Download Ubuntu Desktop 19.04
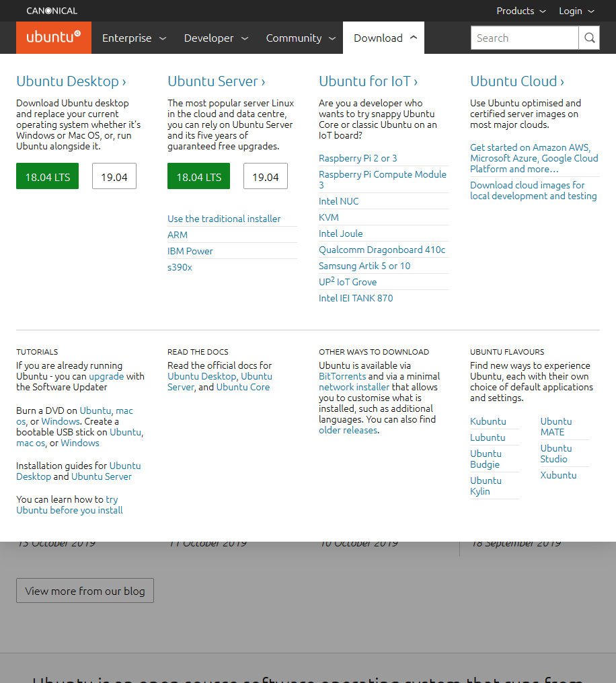This screenshot has height=683, width=616. (114, 176)
